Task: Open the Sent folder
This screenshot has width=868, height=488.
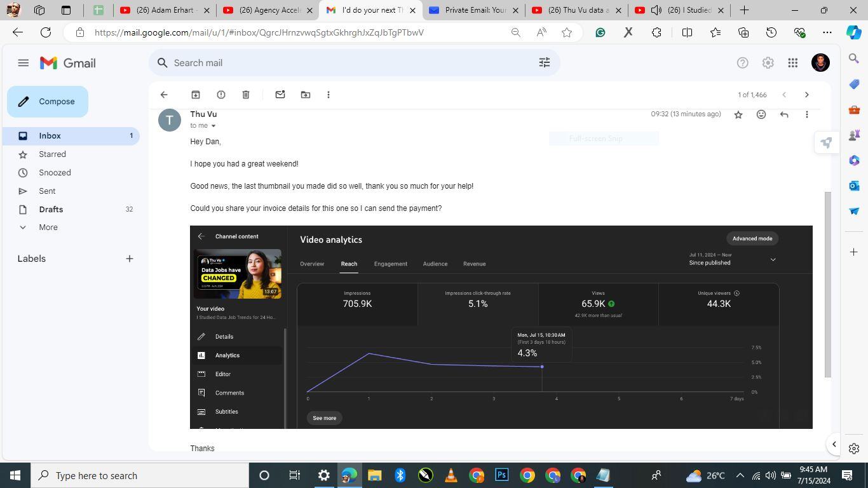Action: pos(47,191)
